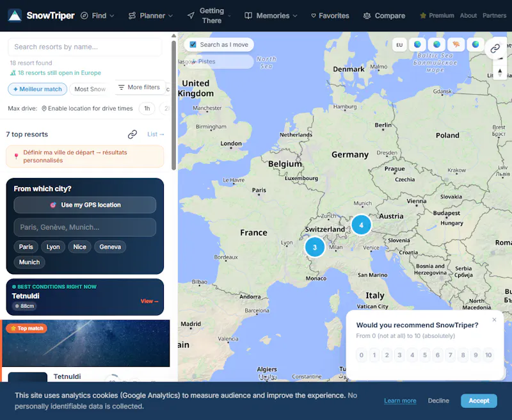Choose Lyon as departure city

pos(53,247)
